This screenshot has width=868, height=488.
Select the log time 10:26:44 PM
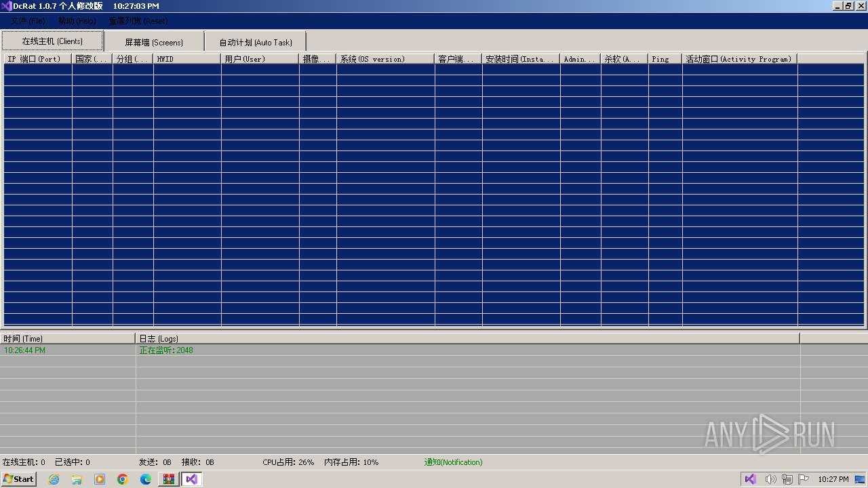(25, 350)
